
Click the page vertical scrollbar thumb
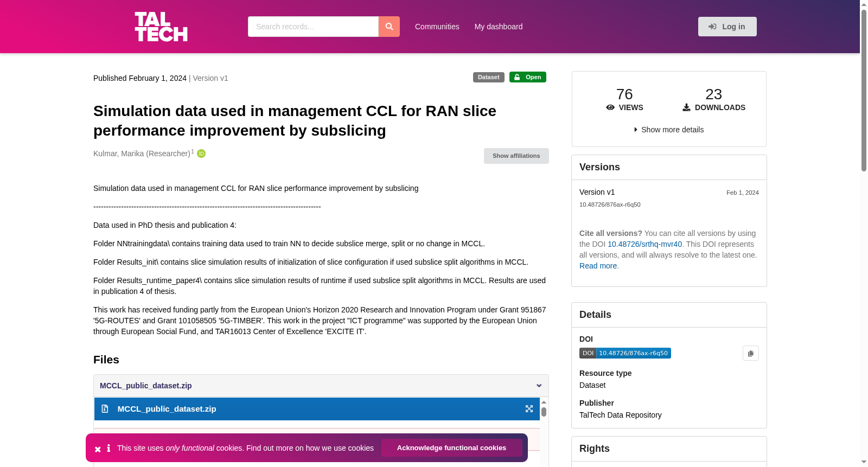[864, 91]
